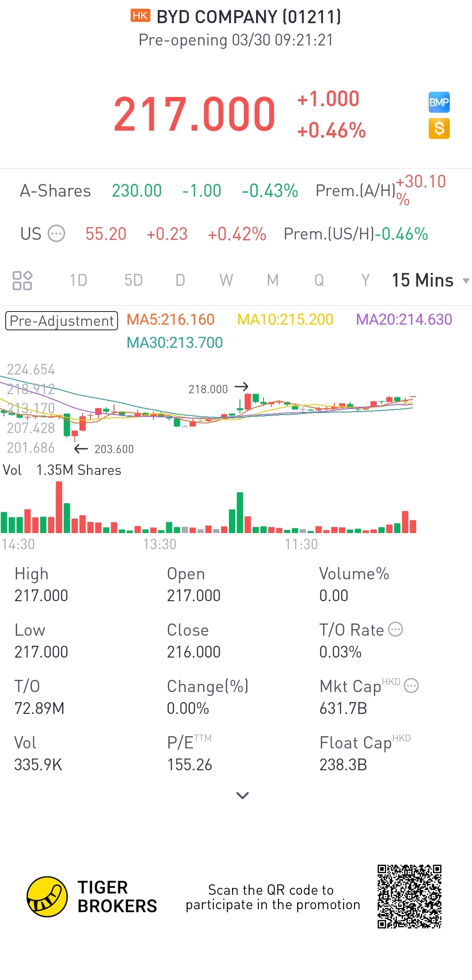Switch to the 1D chart tab

point(79,280)
